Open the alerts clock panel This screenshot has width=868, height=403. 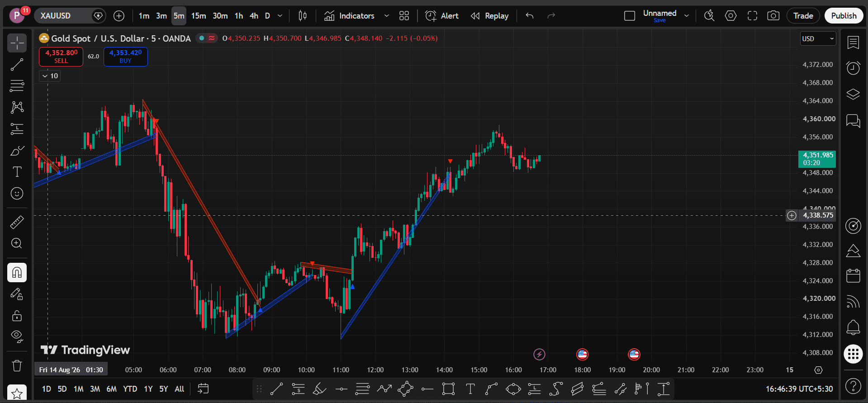pos(853,68)
